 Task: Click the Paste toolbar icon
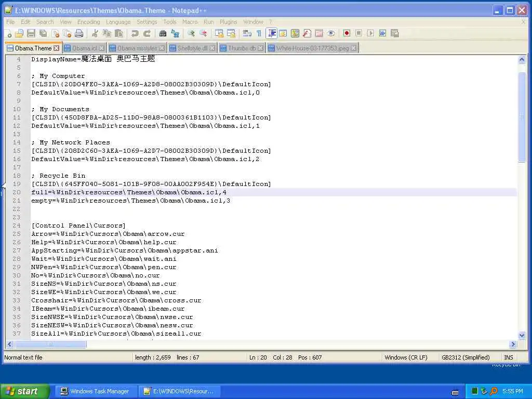tap(119, 33)
